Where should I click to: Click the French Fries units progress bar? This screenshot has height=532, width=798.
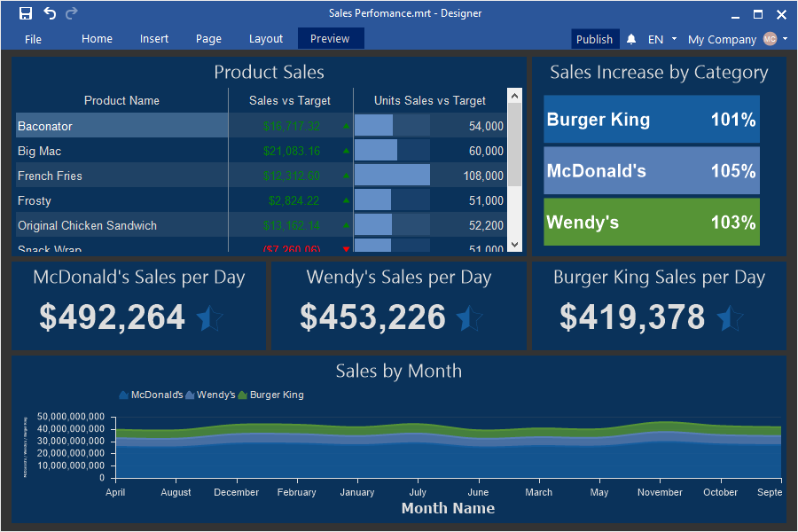(x=392, y=176)
